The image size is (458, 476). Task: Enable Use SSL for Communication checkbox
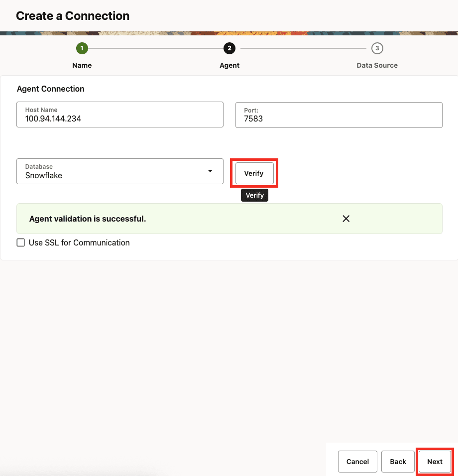tap(20, 242)
